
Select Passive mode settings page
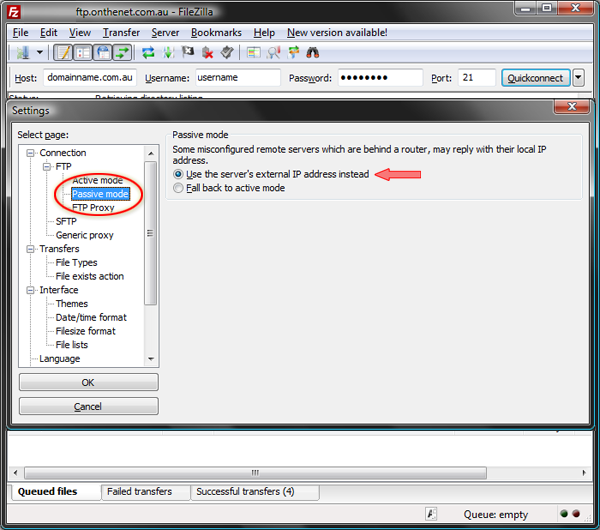tap(100, 194)
